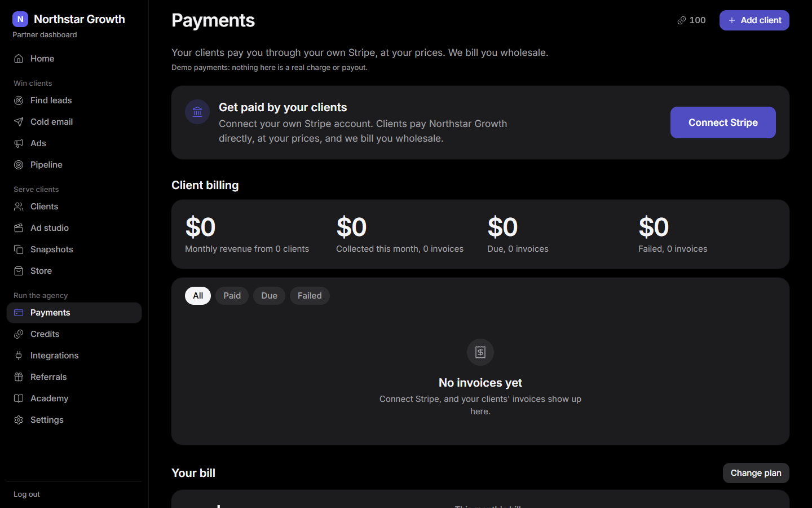Viewport: 812px width, 508px height.
Task: Show all invoices with the All filter
Action: (x=198, y=296)
